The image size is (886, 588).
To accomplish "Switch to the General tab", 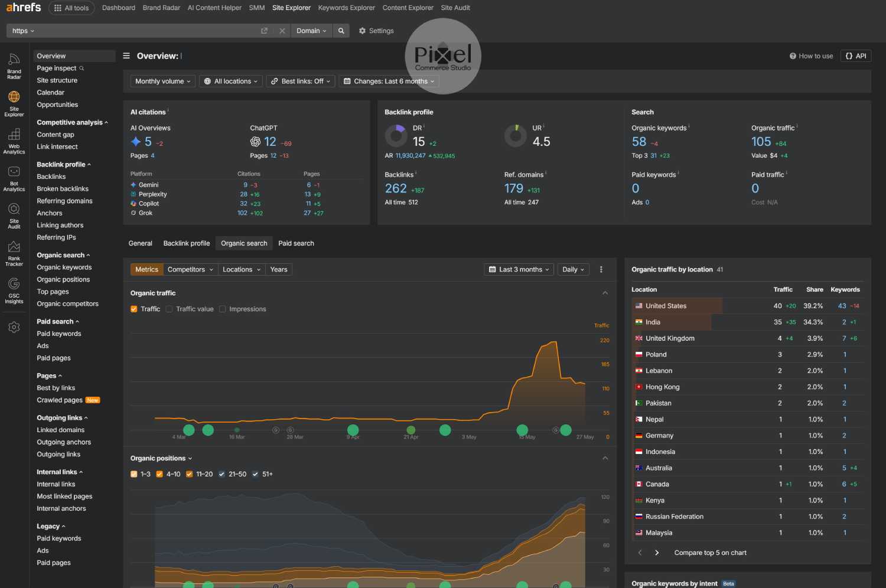I will coord(141,243).
